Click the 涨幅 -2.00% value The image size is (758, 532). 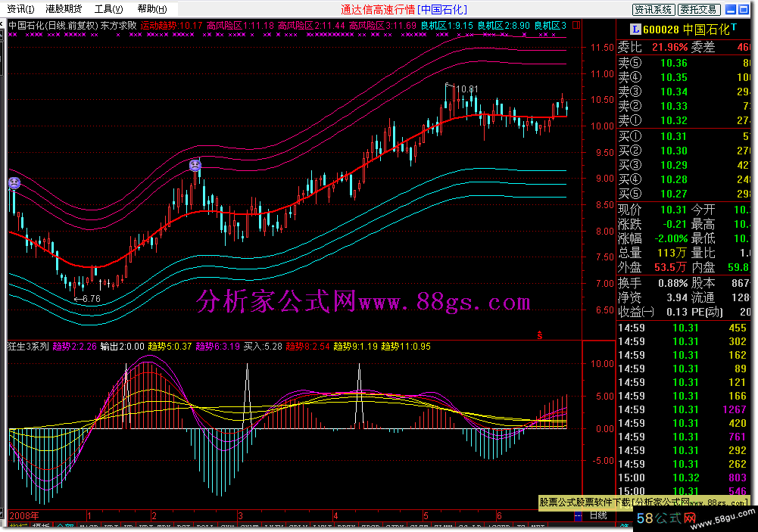pos(671,238)
